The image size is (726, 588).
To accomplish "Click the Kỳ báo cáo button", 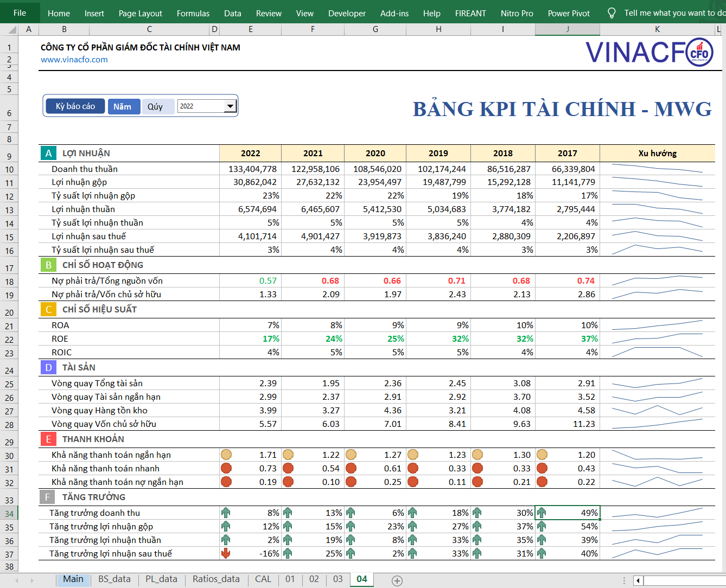I will tap(75, 106).
